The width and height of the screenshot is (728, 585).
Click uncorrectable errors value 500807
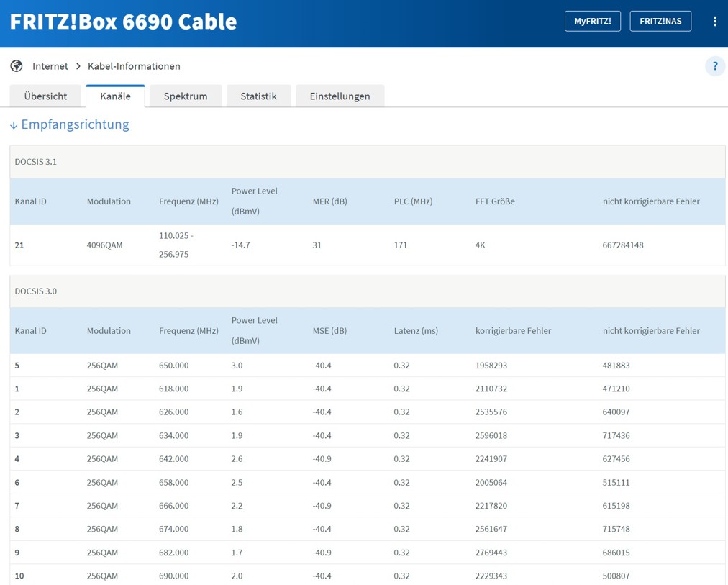coord(616,576)
